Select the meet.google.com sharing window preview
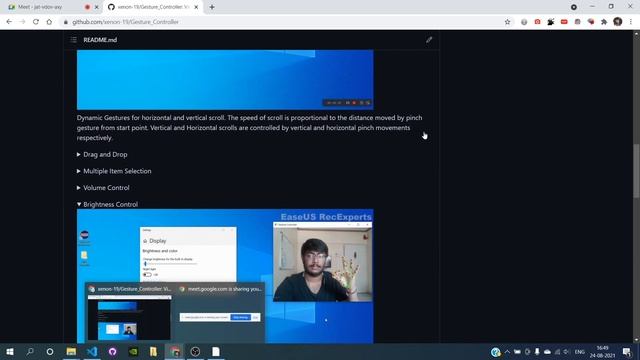The height and width of the screenshot is (360, 640). click(x=220, y=317)
